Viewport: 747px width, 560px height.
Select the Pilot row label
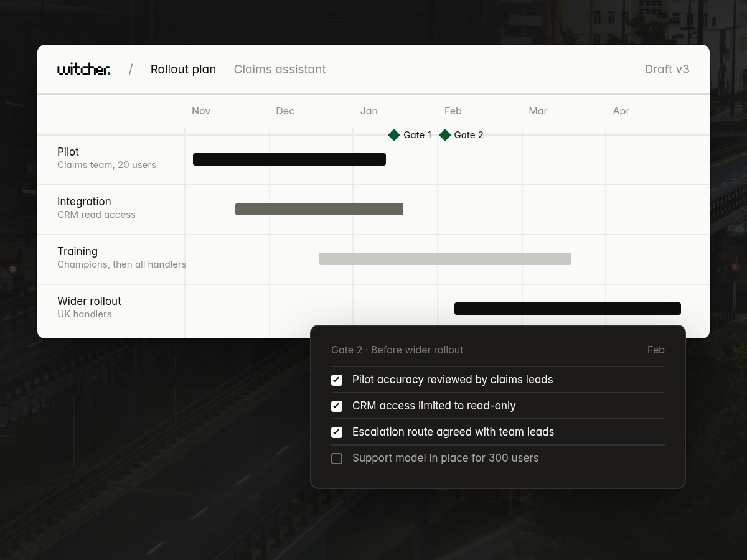point(68,152)
